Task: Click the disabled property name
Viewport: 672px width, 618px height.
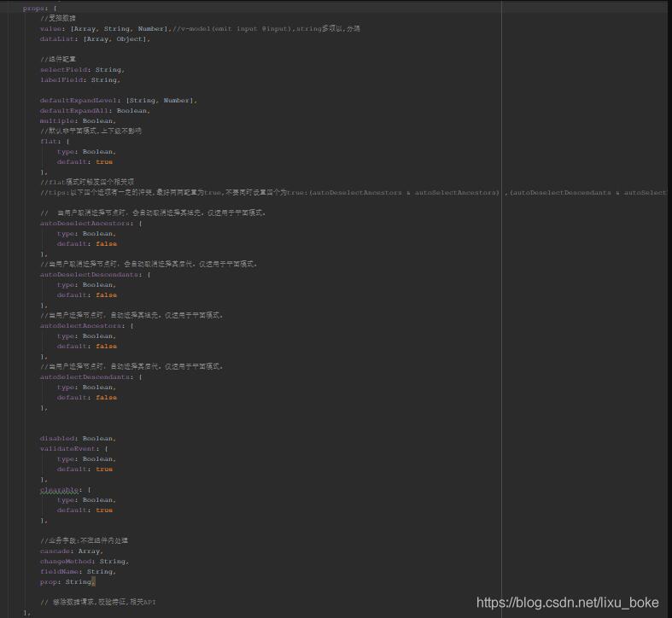Action: click(57, 438)
